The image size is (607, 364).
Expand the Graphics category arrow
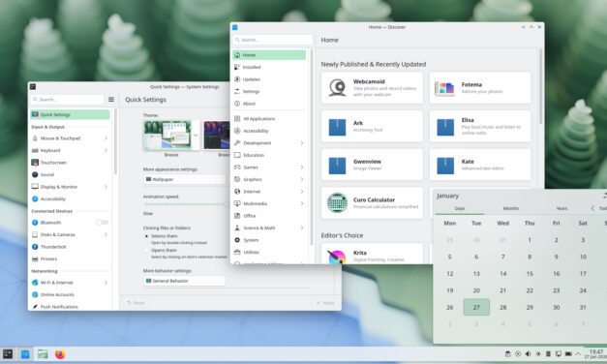pyautogui.click(x=302, y=179)
